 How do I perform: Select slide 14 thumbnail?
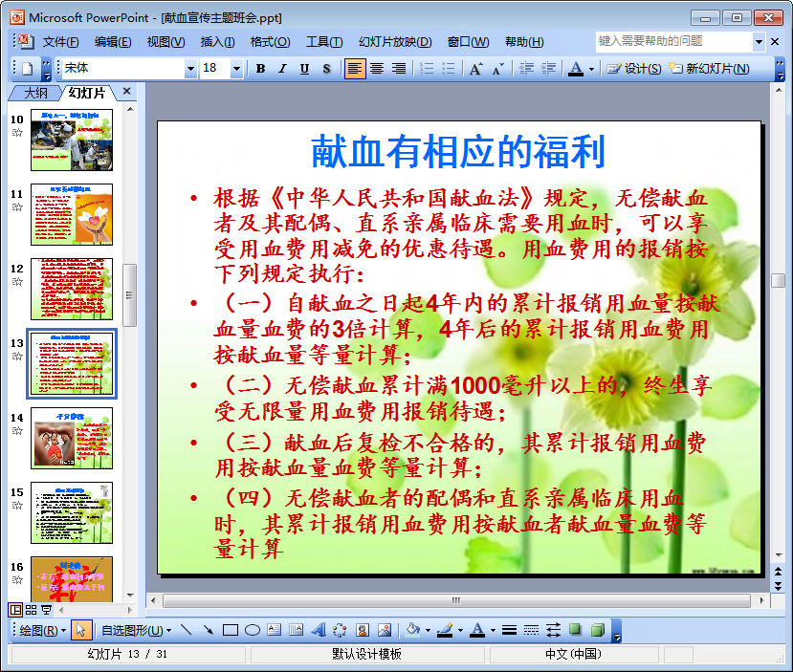coord(72,438)
